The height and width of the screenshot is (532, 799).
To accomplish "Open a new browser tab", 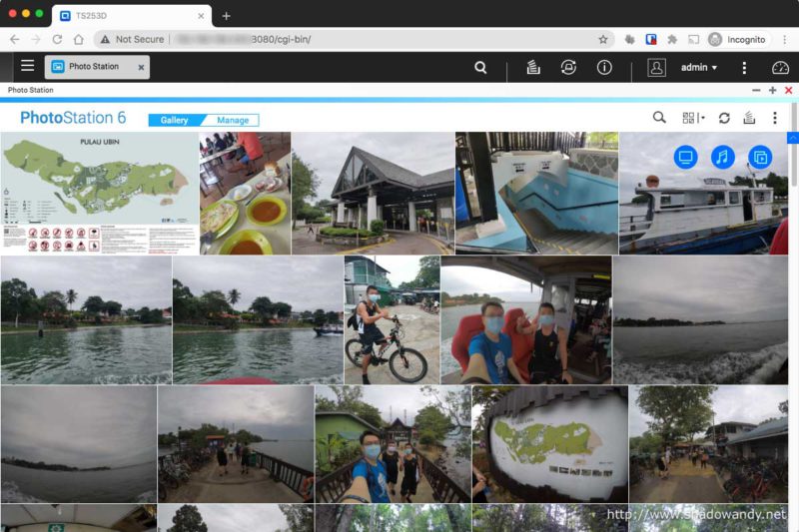I will point(226,16).
